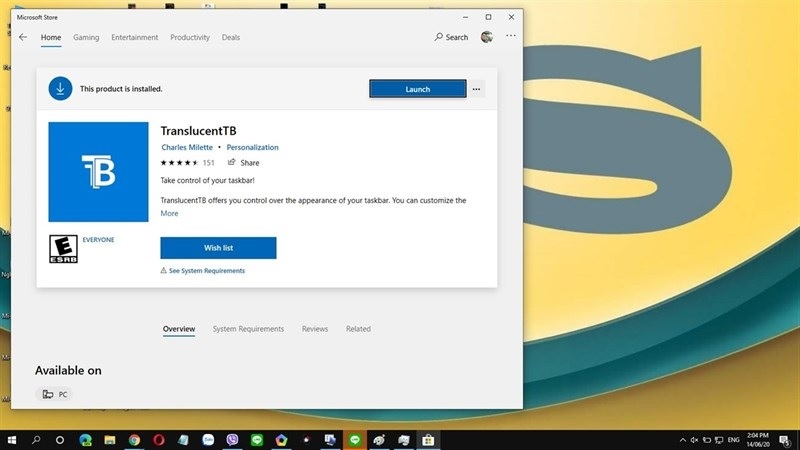
Task: Click the PC device badge
Action: click(x=55, y=394)
